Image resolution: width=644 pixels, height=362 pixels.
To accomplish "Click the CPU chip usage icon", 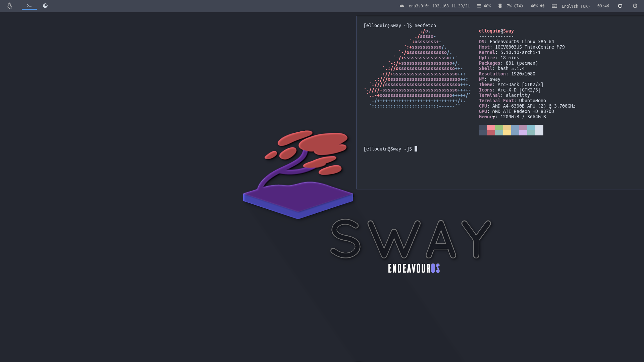I will 500,6.
